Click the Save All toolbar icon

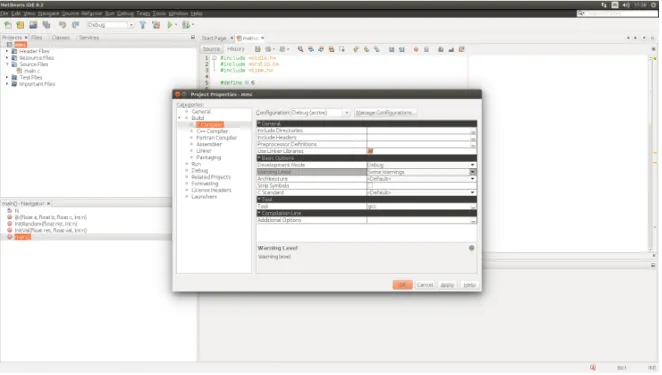coord(46,25)
